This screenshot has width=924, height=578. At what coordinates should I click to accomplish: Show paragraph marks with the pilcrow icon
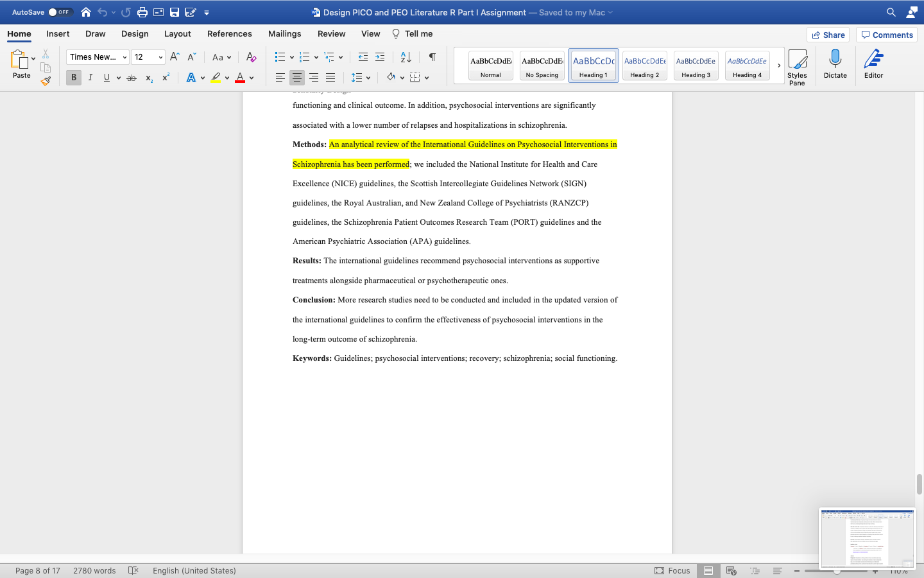coord(432,57)
